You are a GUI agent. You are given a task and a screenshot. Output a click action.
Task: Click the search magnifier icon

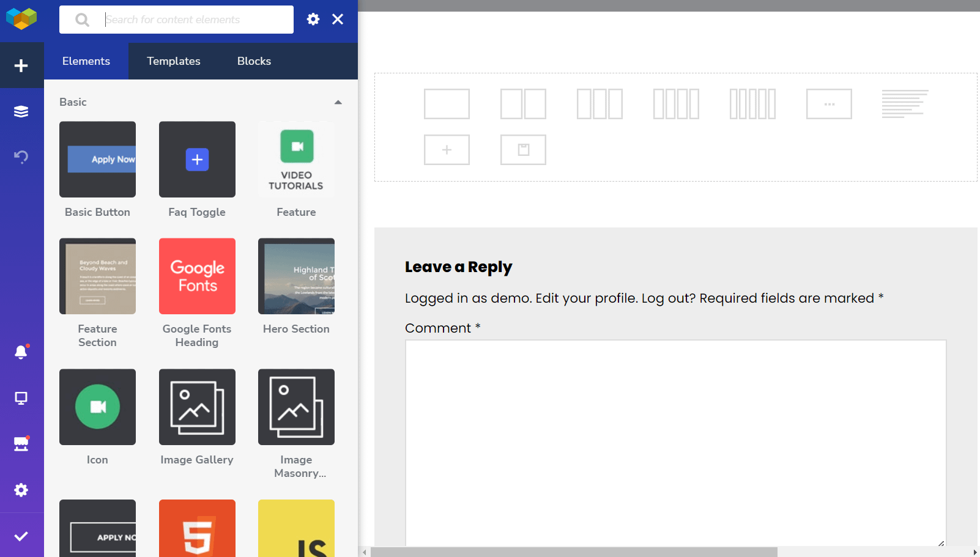click(x=82, y=20)
